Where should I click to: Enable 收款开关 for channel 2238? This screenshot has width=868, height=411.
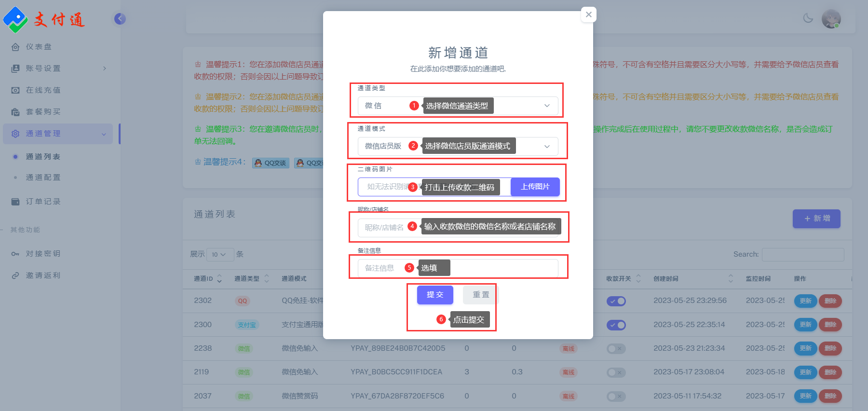coord(616,348)
